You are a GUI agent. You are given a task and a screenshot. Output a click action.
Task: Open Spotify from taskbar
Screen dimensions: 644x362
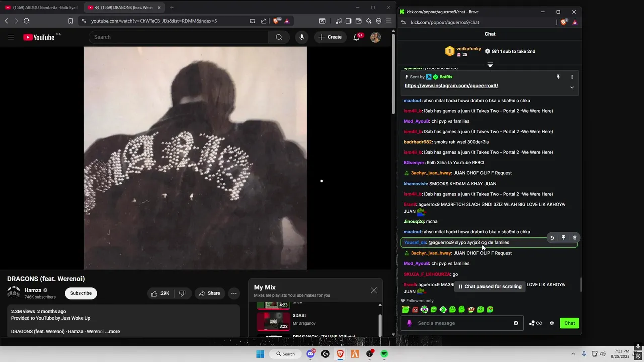[x=384, y=354]
